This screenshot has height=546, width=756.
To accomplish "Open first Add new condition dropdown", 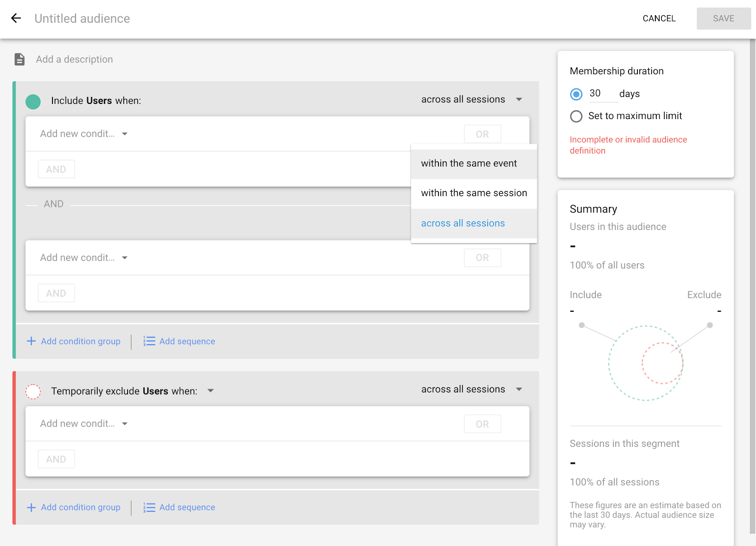I will click(x=84, y=134).
